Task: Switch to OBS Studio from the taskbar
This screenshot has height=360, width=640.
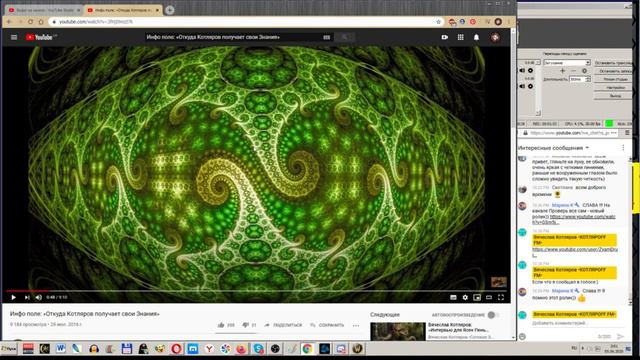Action: coord(275,349)
